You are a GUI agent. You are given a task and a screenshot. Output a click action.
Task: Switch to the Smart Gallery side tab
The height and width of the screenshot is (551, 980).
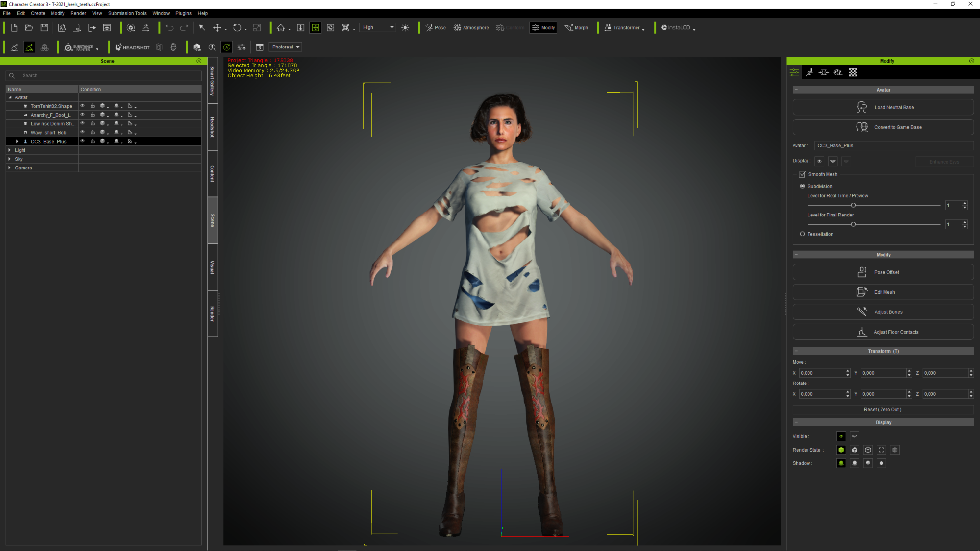point(213,81)
